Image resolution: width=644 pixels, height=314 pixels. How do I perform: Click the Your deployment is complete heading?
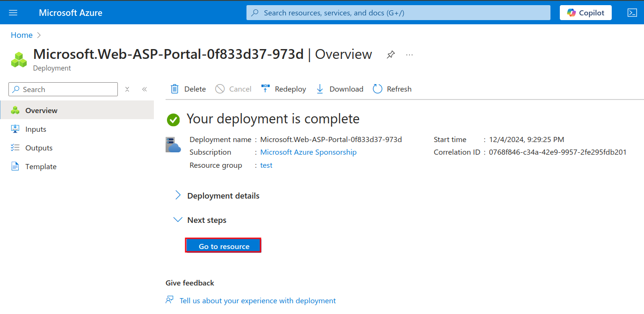tap(273, 119)
